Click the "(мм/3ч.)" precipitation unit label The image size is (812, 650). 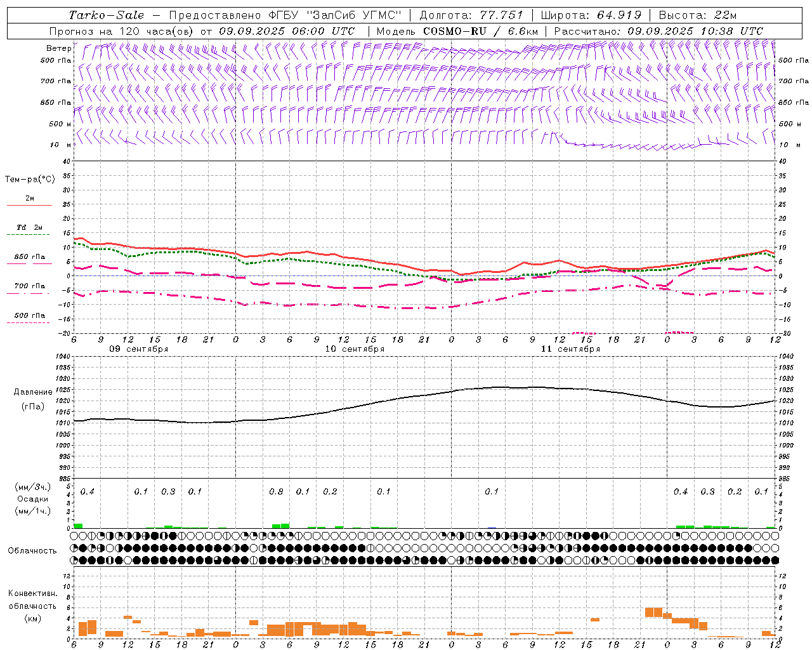click(33, 487)
